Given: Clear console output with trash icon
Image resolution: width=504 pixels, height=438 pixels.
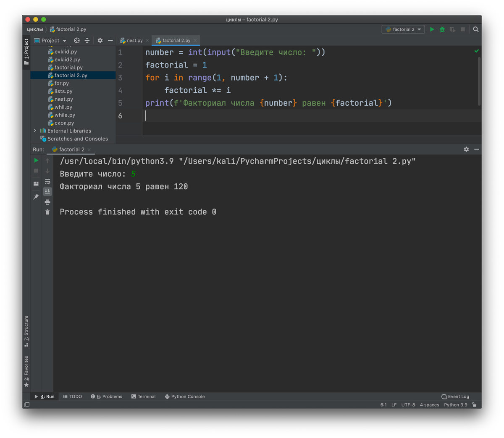Looking at the screenshot, I should pyautogui.click(x=47, y=212).
